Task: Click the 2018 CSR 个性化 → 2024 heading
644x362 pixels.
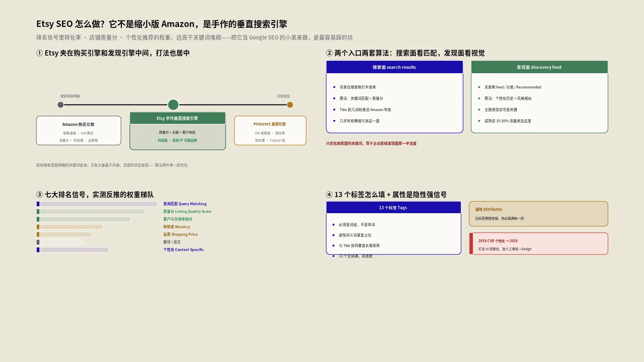Action: click(498, 241)
